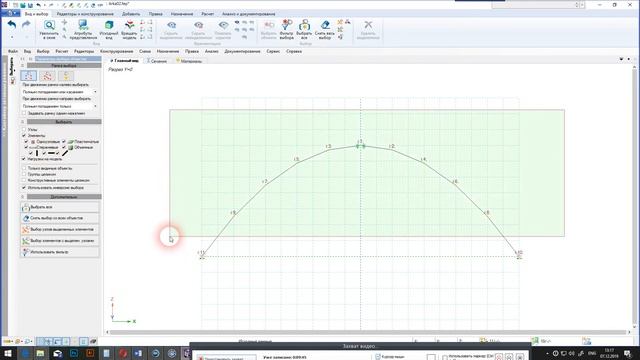Select the 'Вращать модель' tool
Viewport: 640px width, 360px height.
(x=129, y=29)
